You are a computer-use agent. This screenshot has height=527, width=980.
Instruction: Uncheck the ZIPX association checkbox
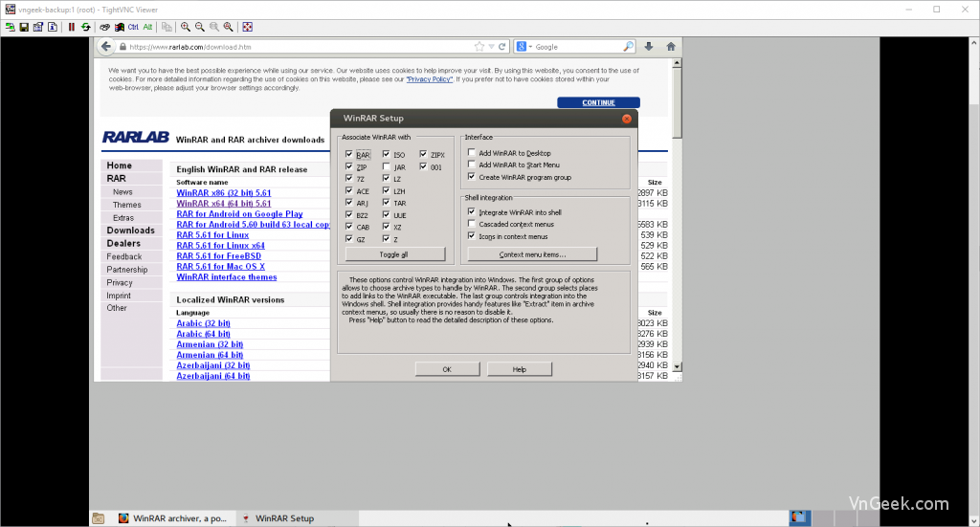(x=424, y=154)
